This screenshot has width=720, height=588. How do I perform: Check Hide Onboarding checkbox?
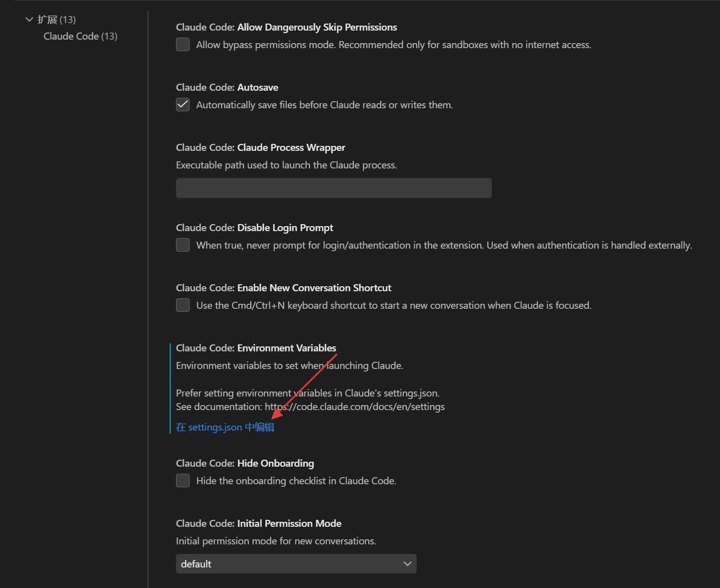[183, 481]
